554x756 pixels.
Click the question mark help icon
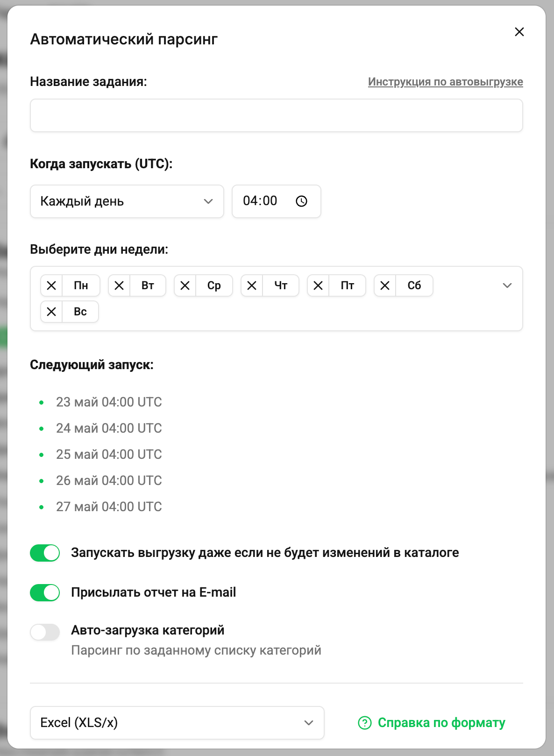pyautogui.click(x=365, y=723)
